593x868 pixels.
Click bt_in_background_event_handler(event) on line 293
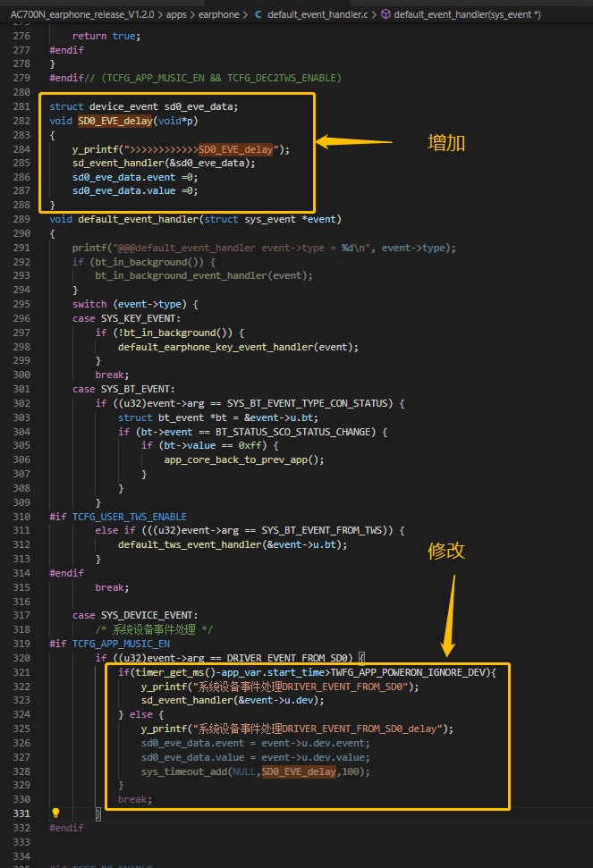tap(204, 275)
